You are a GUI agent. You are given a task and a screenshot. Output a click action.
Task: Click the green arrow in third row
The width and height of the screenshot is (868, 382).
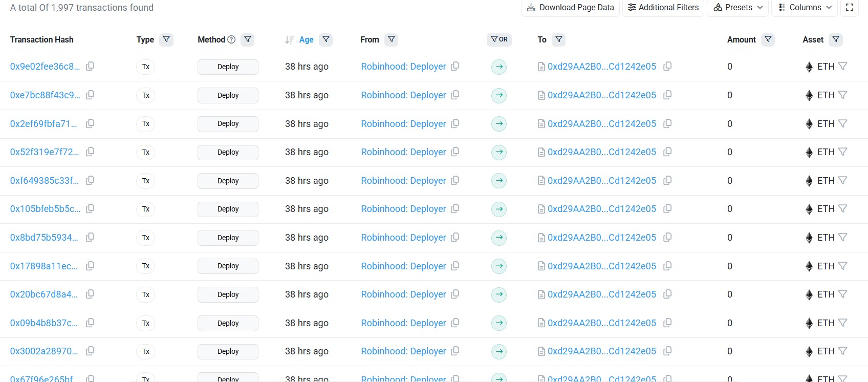[499, 124]
